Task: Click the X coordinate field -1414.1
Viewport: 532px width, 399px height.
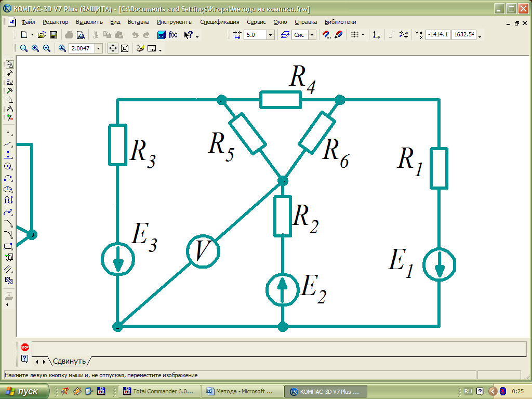Action: point(437,35)
